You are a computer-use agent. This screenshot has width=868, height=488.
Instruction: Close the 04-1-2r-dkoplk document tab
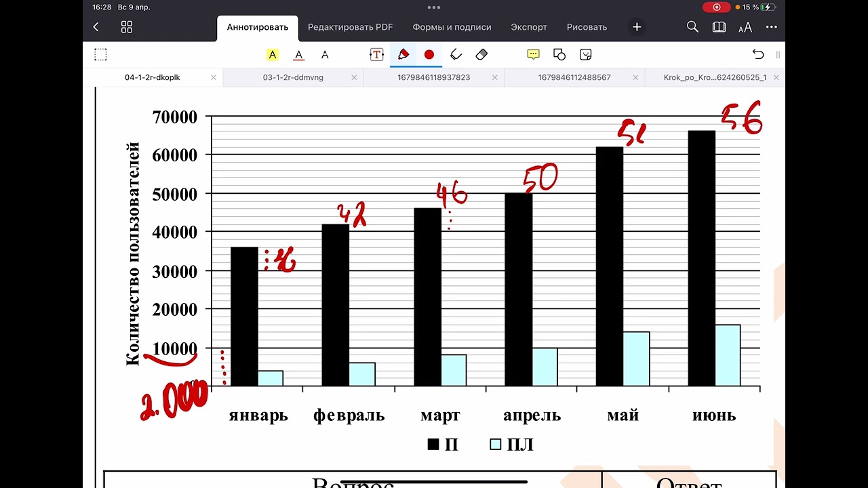click(214, 78)
